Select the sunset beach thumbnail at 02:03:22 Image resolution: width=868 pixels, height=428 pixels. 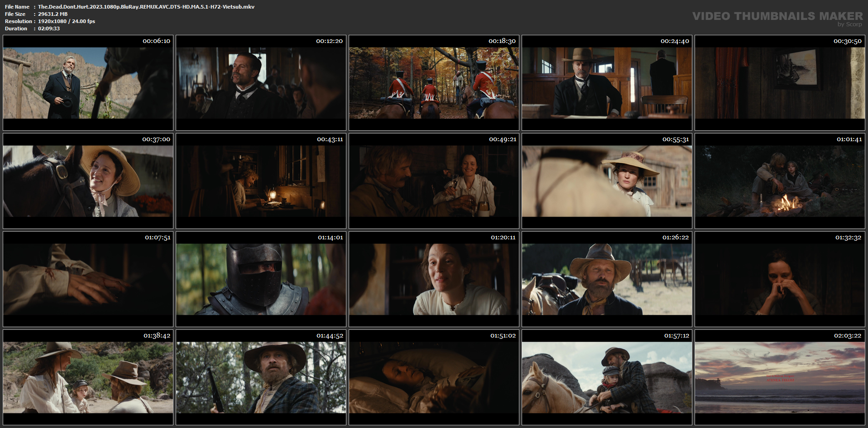tap(780, 377)
